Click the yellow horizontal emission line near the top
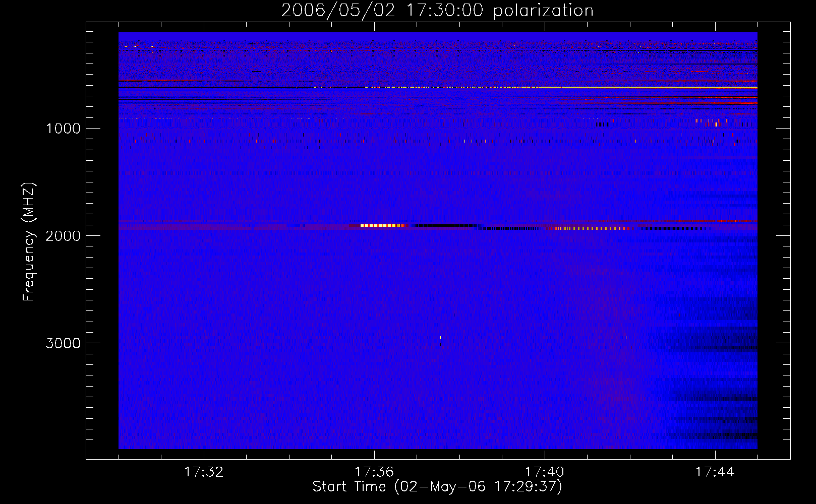816x504 pixels. tap(560, 87)
